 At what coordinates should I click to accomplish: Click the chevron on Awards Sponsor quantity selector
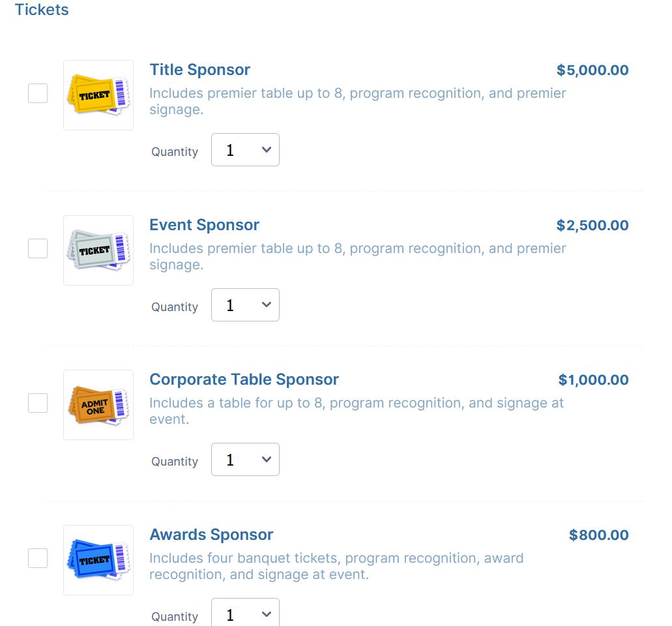point(265,614)
